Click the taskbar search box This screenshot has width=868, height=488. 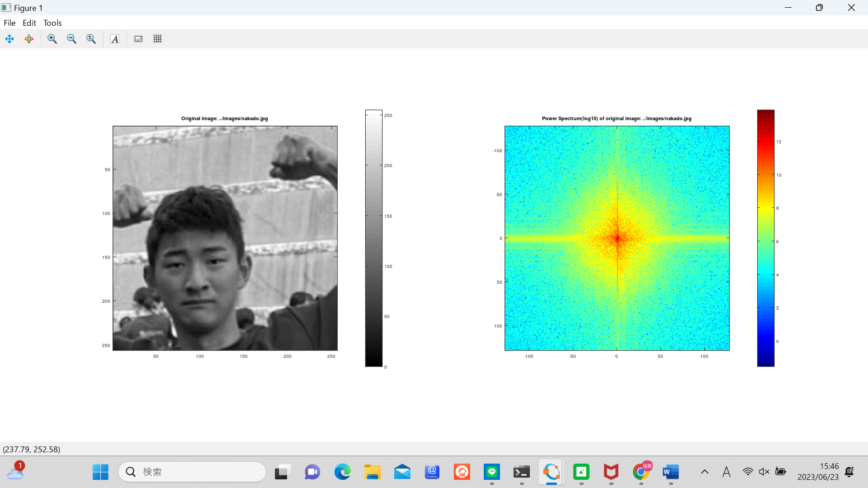pyautogui.click(x=192, y=472)
